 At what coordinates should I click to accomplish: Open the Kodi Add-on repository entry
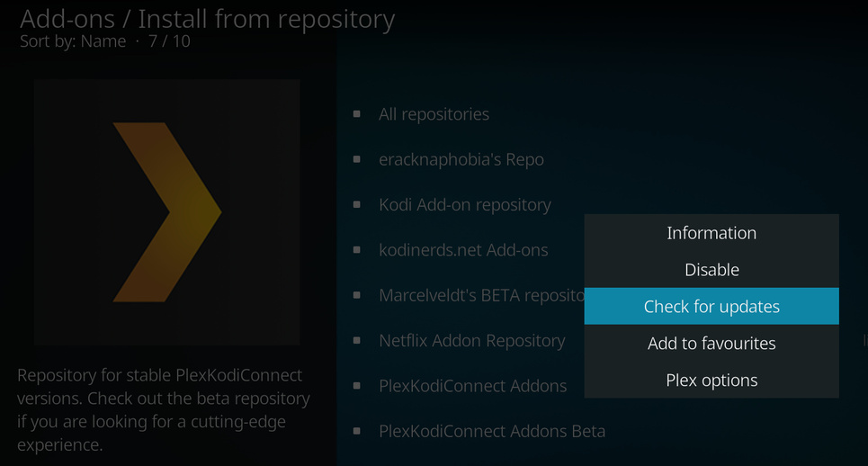[464, 204]
